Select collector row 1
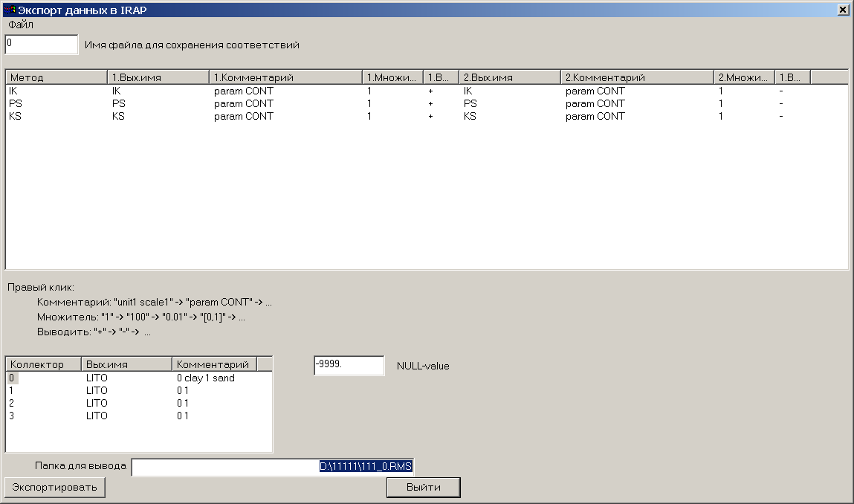This screenshot has height=504, width=854. (x=11, y=390)
